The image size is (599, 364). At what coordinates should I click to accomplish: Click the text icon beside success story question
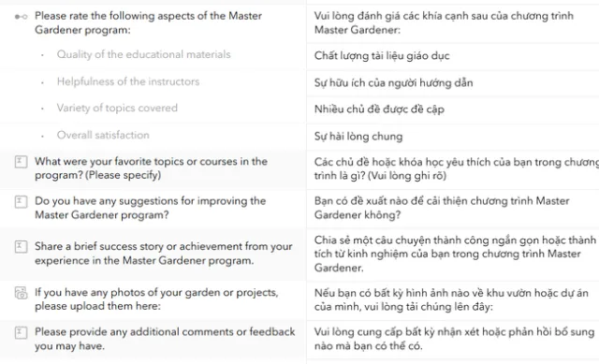click(21, 247)
